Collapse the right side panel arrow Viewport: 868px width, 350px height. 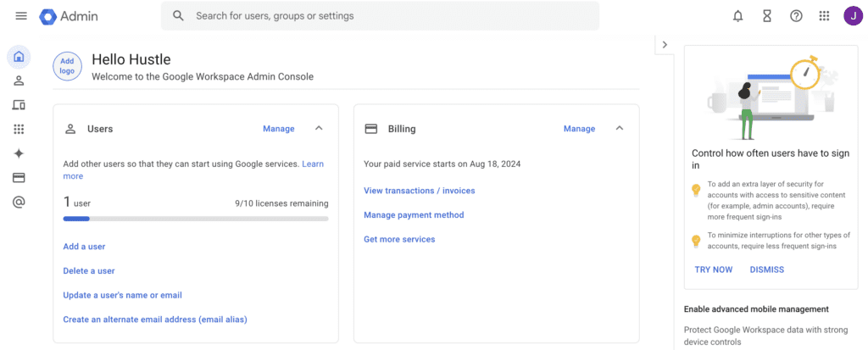(x=665, y=45)
